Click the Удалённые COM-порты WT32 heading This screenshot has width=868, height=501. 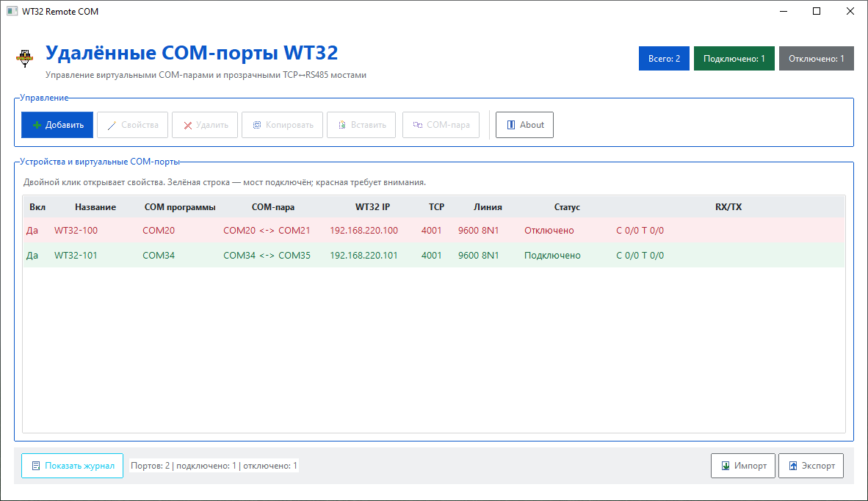click(192, 53)
